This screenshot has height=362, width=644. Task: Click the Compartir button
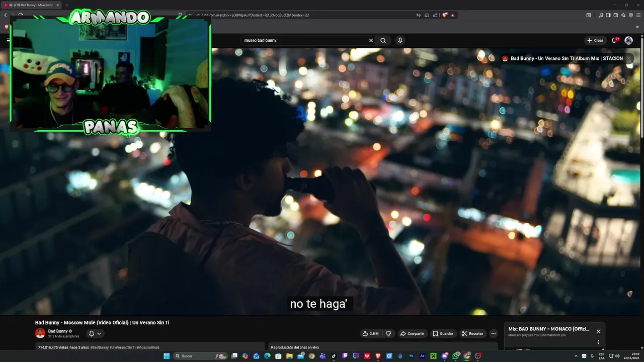[412, 333]
